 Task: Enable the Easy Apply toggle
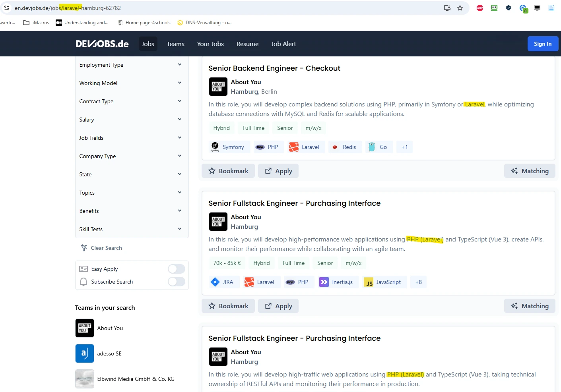point(176,269)
